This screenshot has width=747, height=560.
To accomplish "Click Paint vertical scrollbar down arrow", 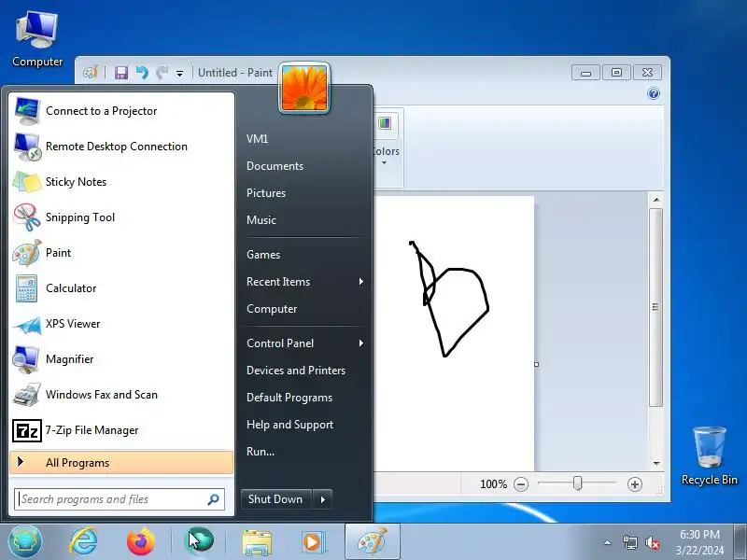I will coord(656,463).
